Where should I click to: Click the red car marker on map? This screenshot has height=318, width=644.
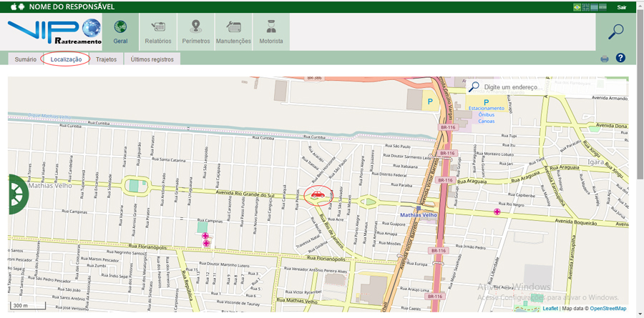coord(318,194)
